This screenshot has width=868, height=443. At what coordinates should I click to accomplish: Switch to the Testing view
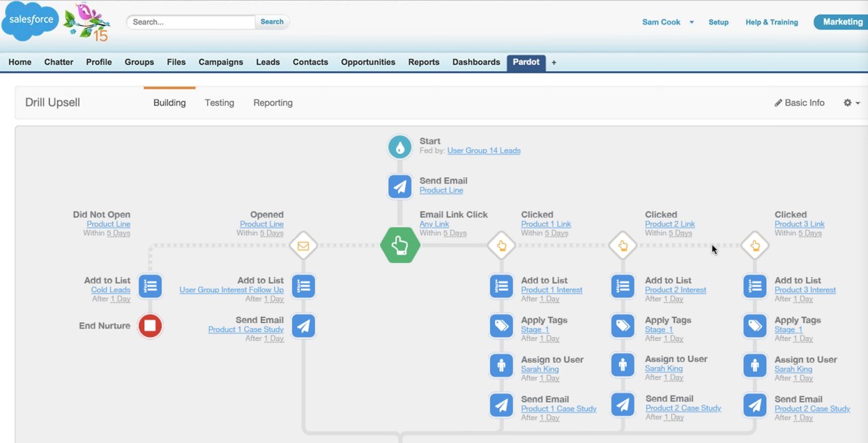coord(220,103)
